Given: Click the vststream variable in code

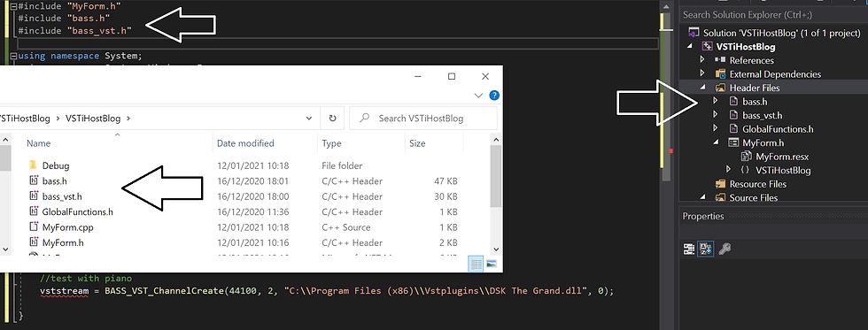Looking at the screenshot, I should tap(64, 291).
